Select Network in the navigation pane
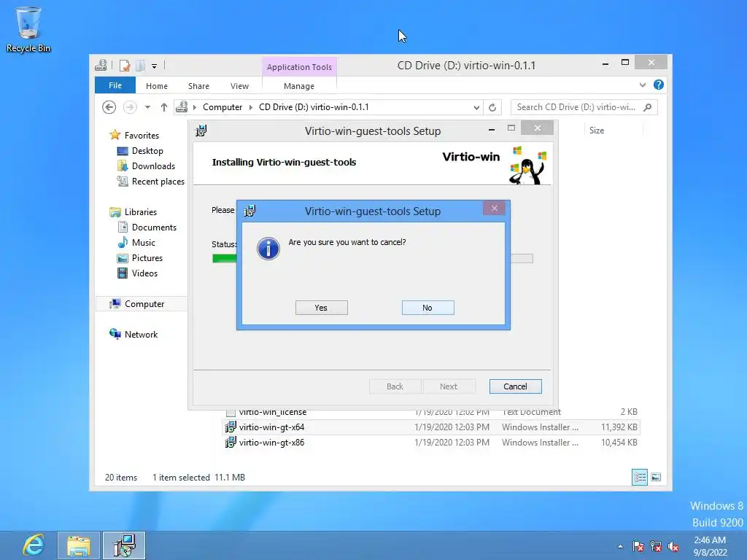 pos(141,334)
